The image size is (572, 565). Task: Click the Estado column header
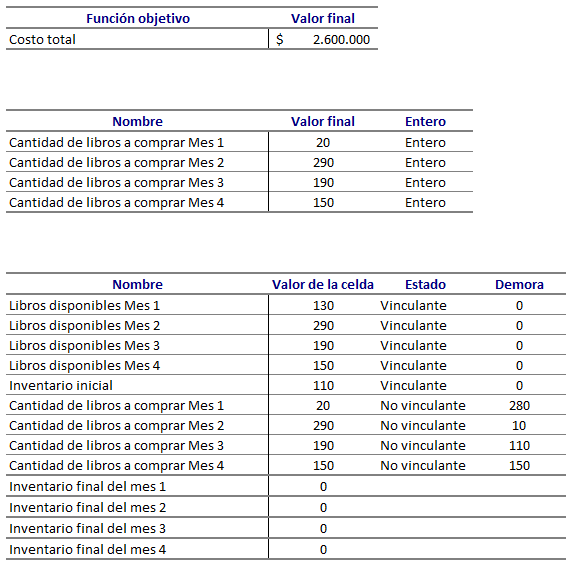[x=425, y=285]
